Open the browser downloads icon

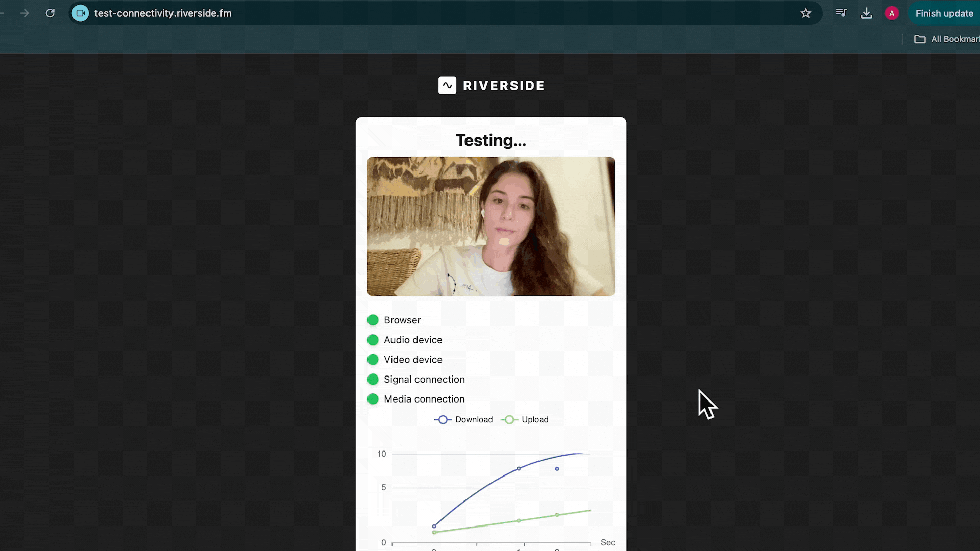click(x=866, y=13)
